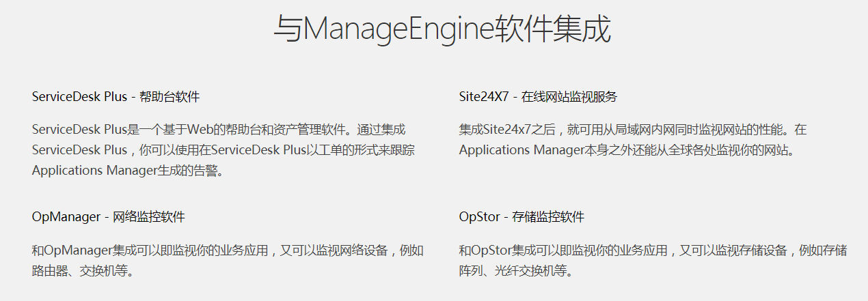
Task: Click the sentence starting 和OpManager集成可以
Action: point(228,250)
